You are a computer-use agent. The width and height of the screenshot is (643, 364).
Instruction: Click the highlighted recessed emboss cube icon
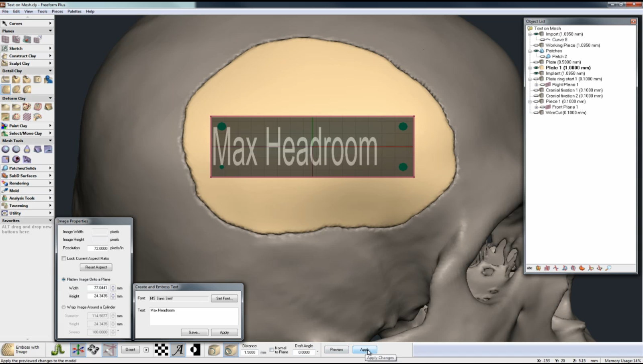click(x=231, y=350)
